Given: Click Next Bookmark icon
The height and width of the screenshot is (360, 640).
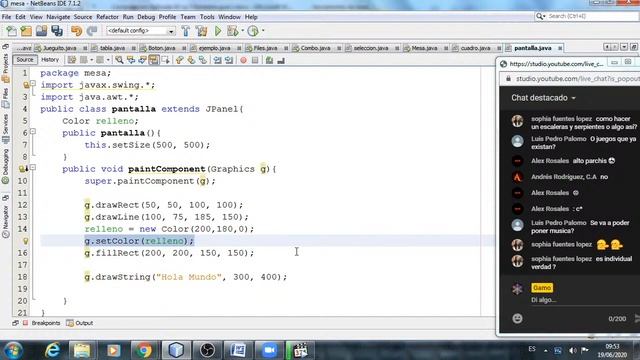Looking at the screenshot, I should pyautogui.click(x=191, y=60).
